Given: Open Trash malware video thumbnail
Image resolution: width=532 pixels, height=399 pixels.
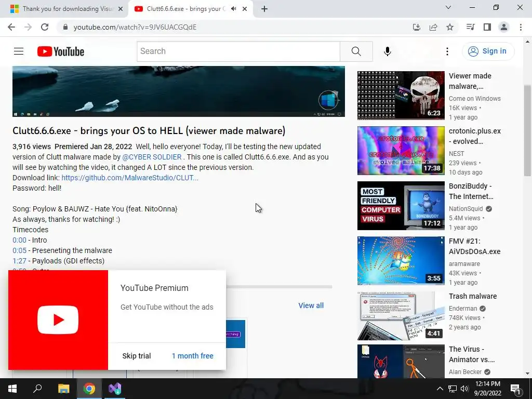Looking at the screenshot, I should (x=401, y=316).
